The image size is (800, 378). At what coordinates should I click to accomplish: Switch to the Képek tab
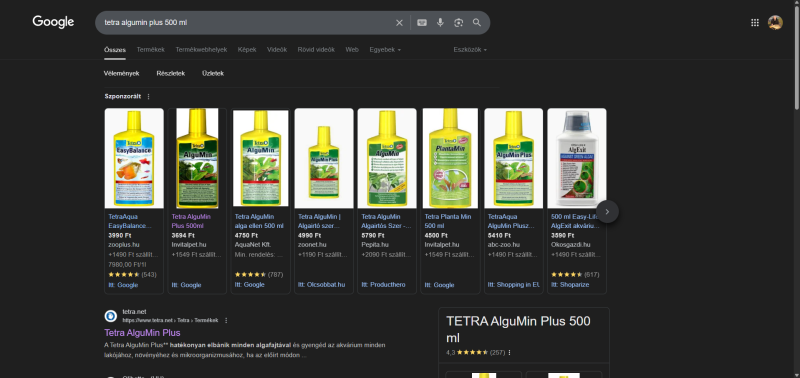247,49
